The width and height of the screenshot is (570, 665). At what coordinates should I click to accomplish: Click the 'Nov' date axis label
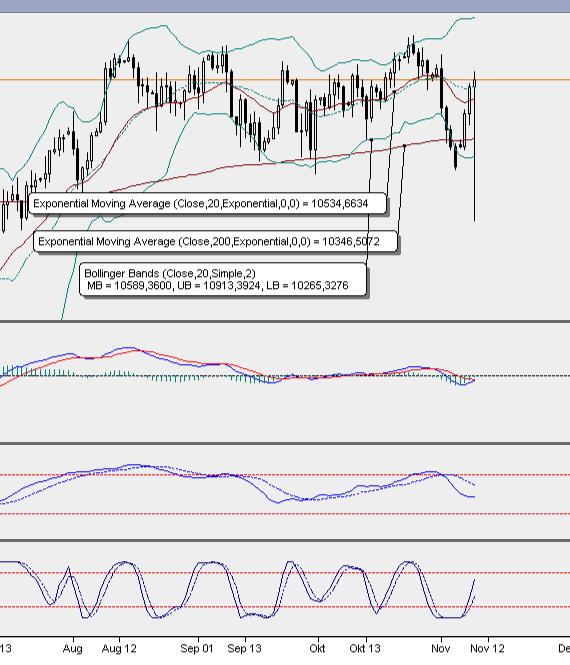441,648
